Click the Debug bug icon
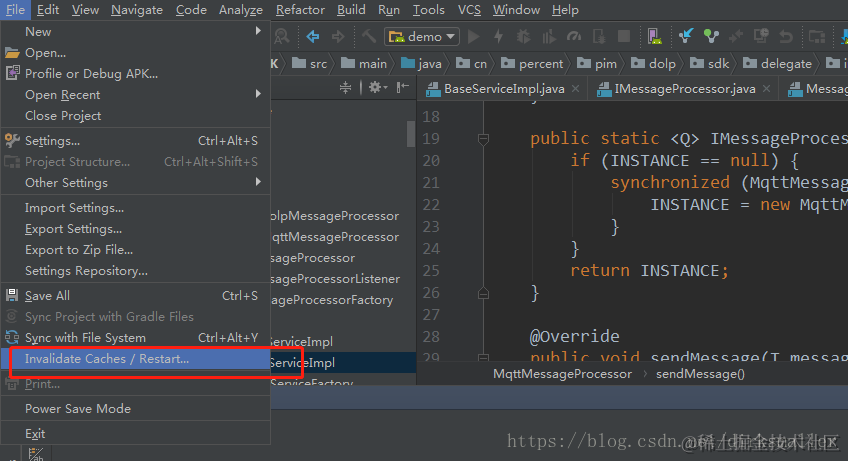This screenshot has width=848, height=461. click(523, 37)
